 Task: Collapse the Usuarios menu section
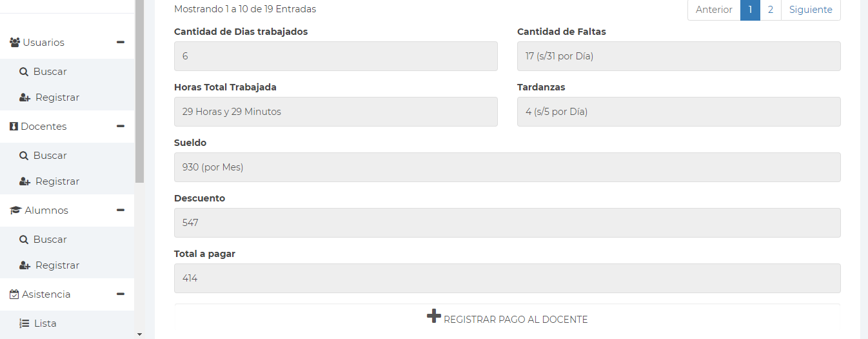coord(121,43)
